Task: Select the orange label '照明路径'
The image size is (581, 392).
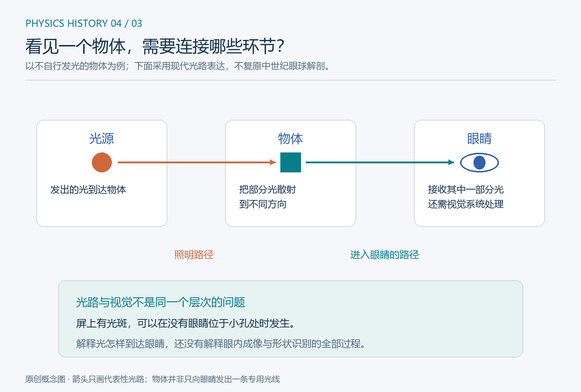Action: pos(194,255)
